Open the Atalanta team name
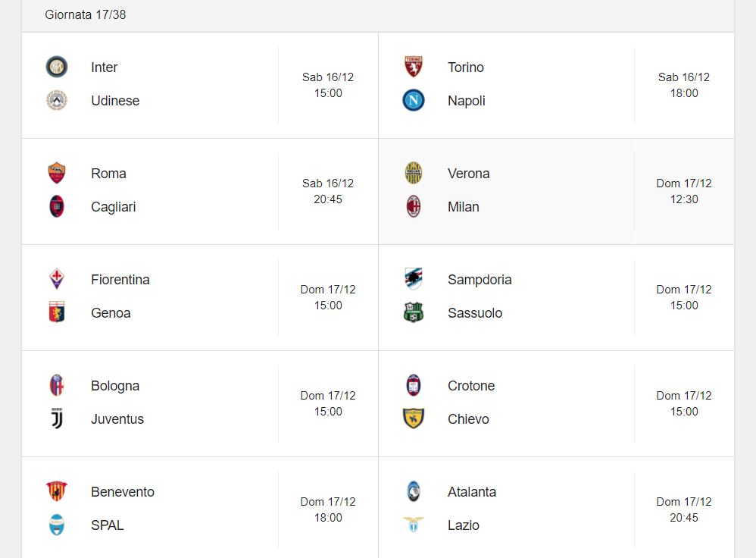Viewport: 756px width, 558px height. click(471, 492)
